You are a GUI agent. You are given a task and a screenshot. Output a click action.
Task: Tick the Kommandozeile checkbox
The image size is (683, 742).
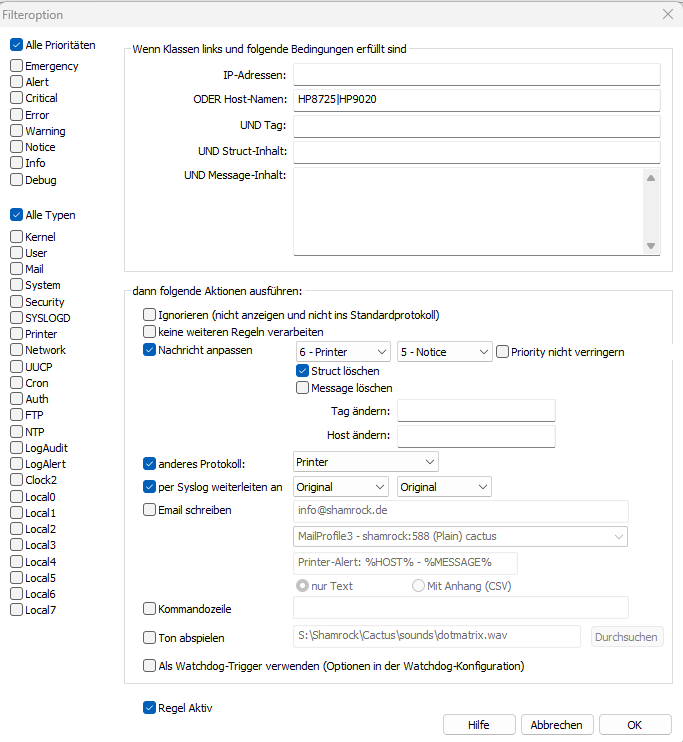pos(150,609)
